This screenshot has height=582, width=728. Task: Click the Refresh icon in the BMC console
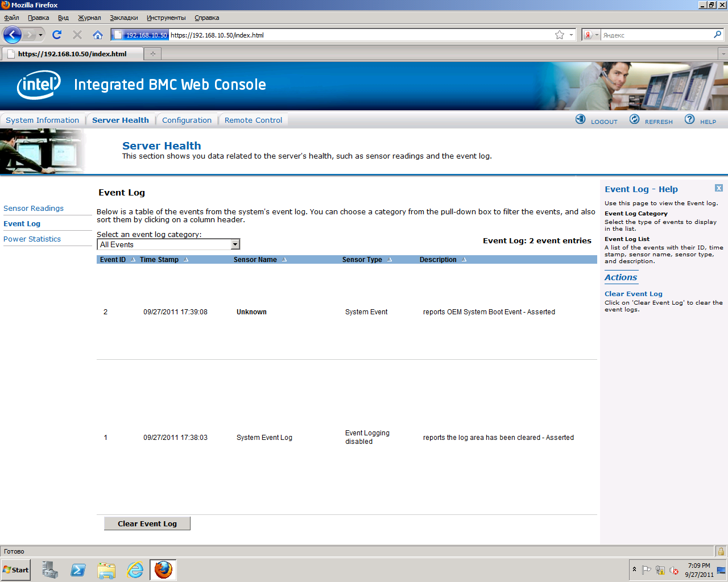[634, 119]
